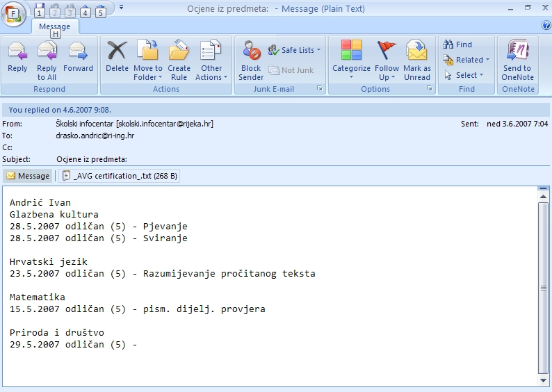552x392 pixels.
Task: Switch to the Message body view button
Action: (28, 176)
